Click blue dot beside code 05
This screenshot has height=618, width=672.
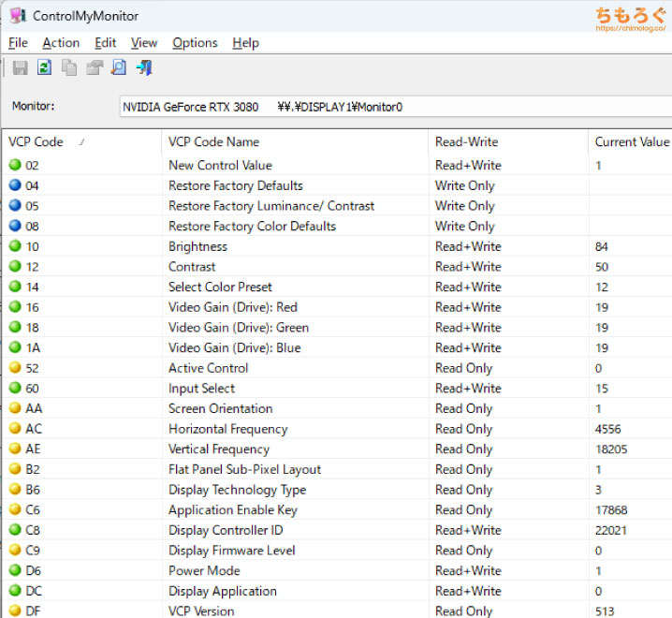pyautogui.click(x=15, y=205)
